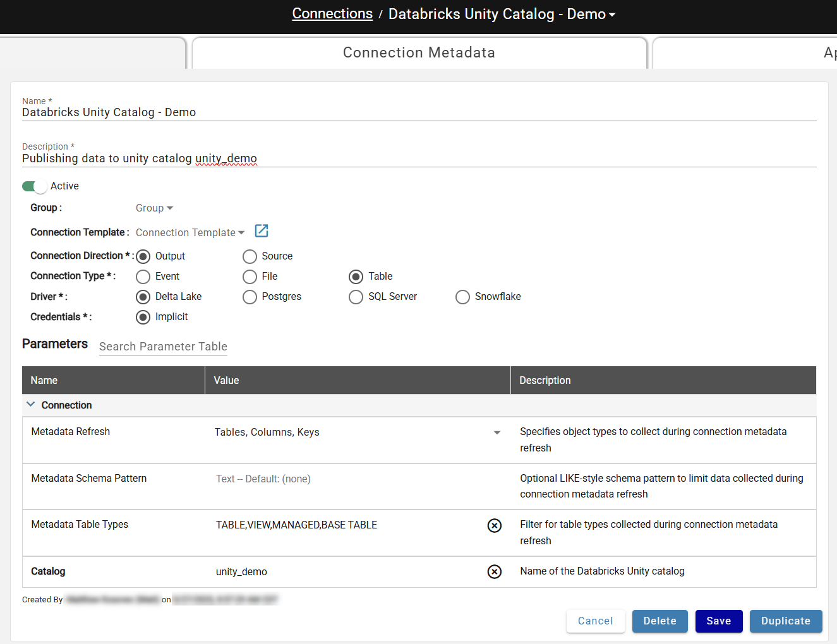Click the Search Parameter Table field

coord(163,347)
